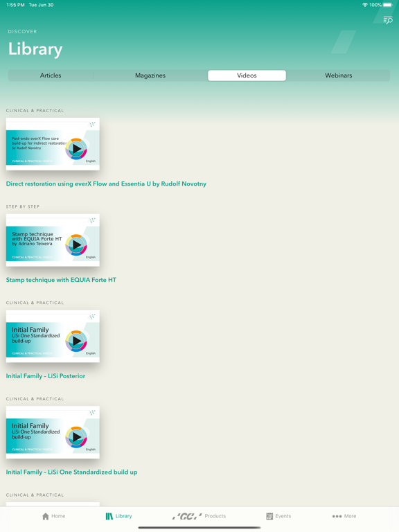The image size is (399, 532).
Task: Open thumbnail of Adriano Teixeira stamp video
Action: pyautogui.click(x=53, y=240)
